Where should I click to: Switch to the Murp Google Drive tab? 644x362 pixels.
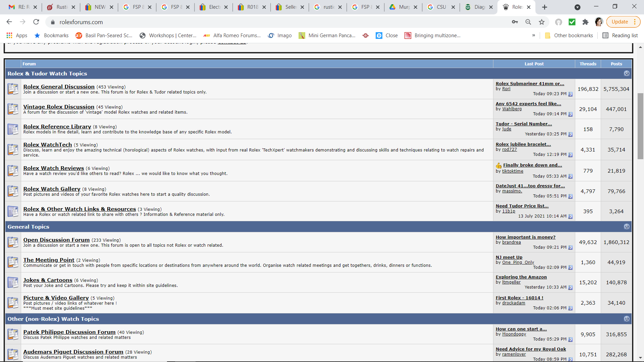[403, 7]
